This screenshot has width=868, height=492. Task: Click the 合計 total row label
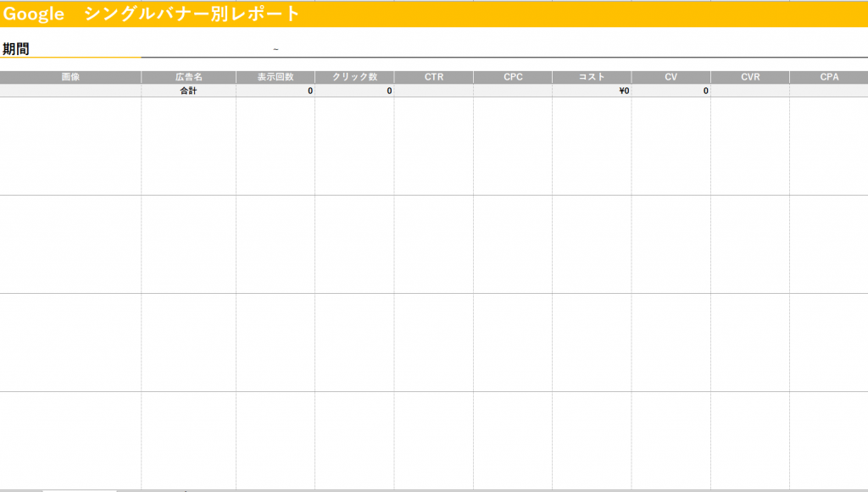[189, 91]
